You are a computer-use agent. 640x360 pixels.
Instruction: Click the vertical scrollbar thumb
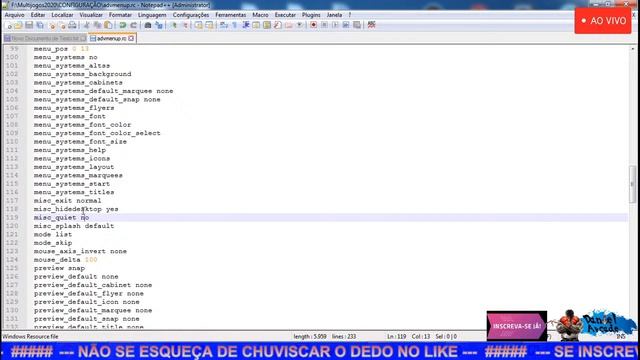632,184
